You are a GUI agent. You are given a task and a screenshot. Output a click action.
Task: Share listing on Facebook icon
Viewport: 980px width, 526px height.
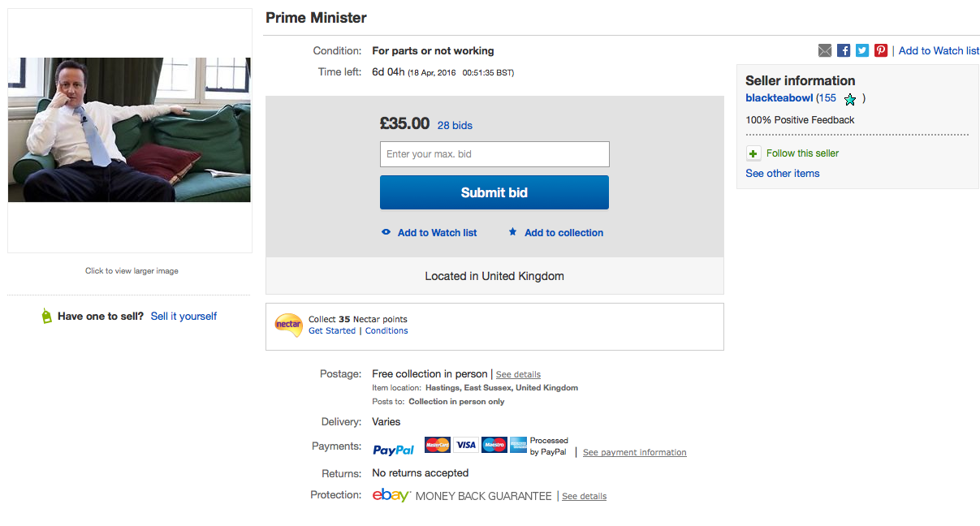[x=844, y=50]
